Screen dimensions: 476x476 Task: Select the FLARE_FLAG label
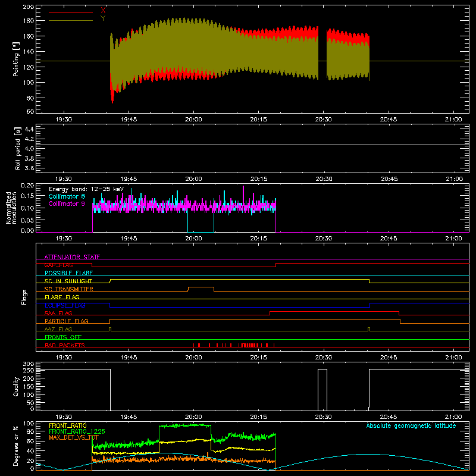coord(62,297)
